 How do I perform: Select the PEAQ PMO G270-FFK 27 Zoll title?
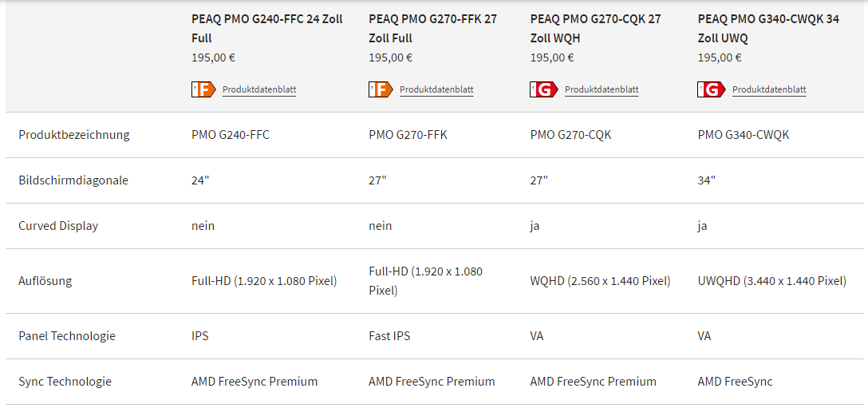tap(433, 29)
